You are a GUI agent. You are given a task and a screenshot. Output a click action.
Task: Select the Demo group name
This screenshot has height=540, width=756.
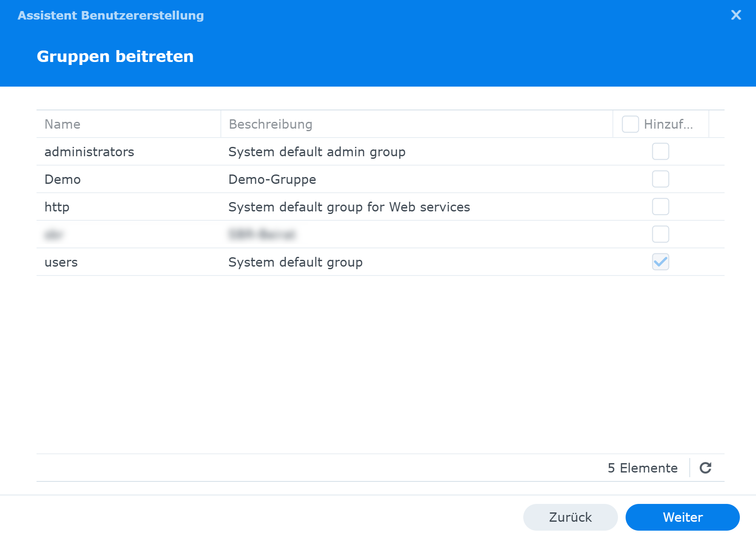[62, 180]
